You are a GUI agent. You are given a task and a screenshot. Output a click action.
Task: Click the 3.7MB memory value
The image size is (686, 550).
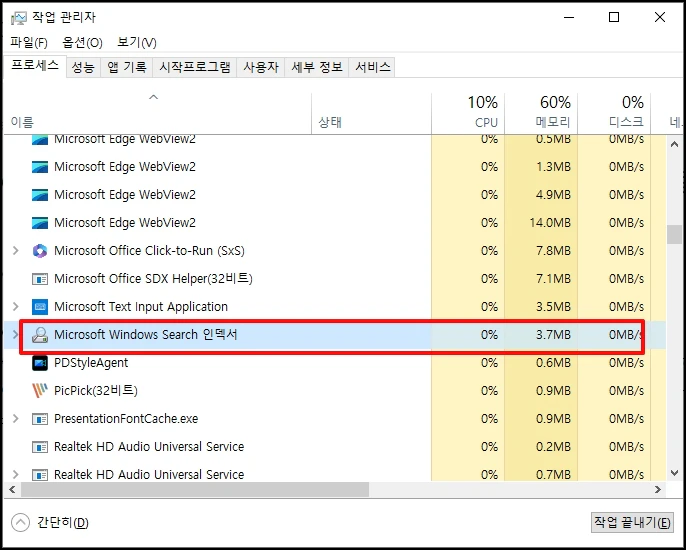click(x=553, y=335)
